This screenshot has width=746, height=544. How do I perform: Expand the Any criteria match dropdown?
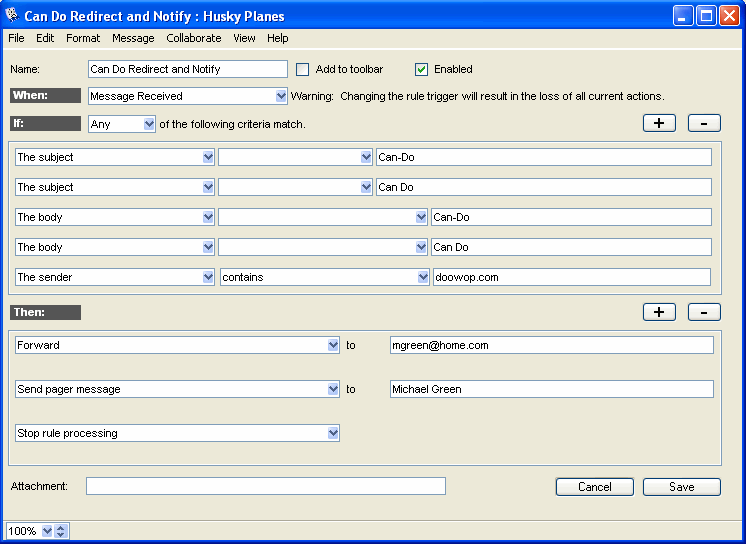click(x=149, y=124)
